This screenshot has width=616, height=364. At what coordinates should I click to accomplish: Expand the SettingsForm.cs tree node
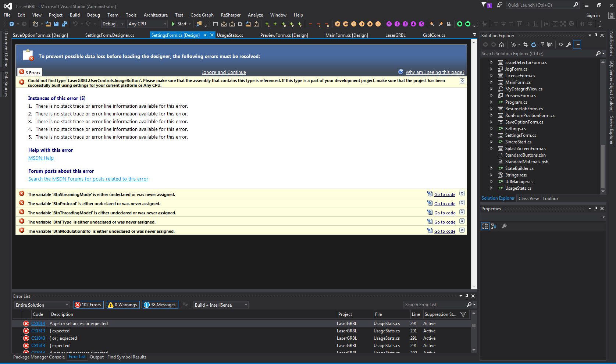click(x=491, y=135)
